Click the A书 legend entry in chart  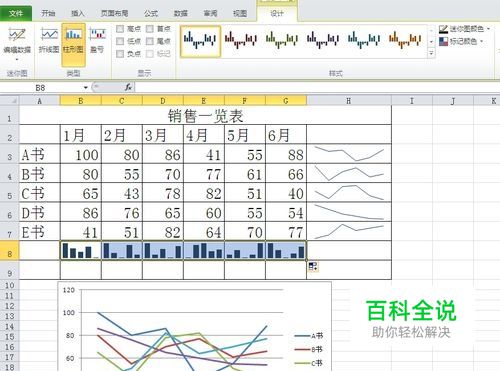coord(309,336)
